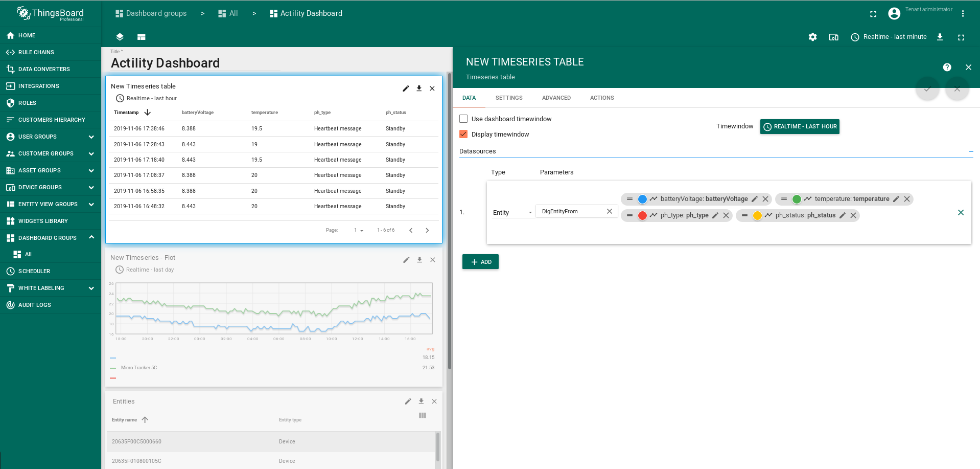
Task: Expand White Labeling chevron
Action: coord(91,288)
